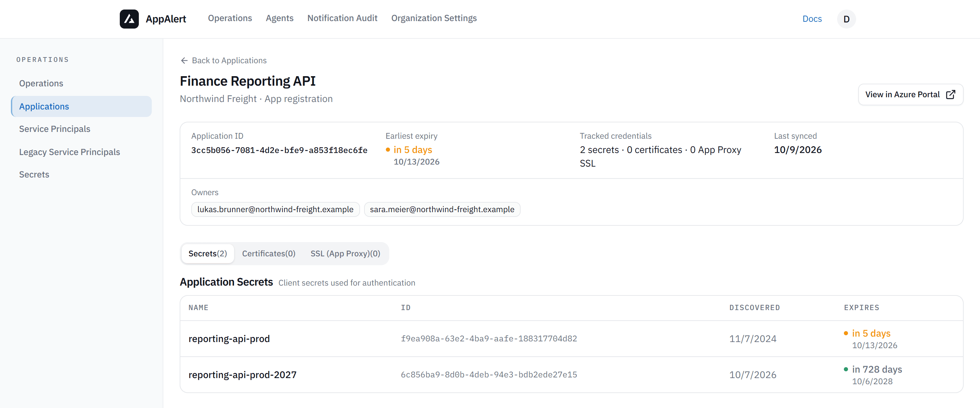Screen dimensions: 980x408
Task: Click the Earliest expiry 'in 5 days' value
Action: 412,150
